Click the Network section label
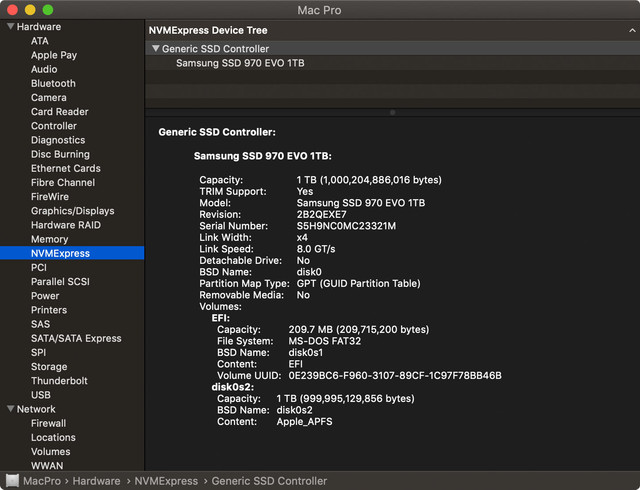Viewport: 640px width, 490px height. pos(36,409)
